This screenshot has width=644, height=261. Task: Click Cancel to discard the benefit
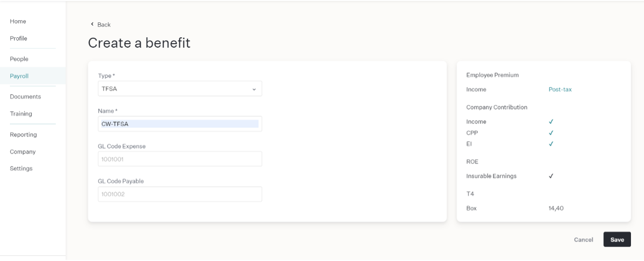[583, 240]
